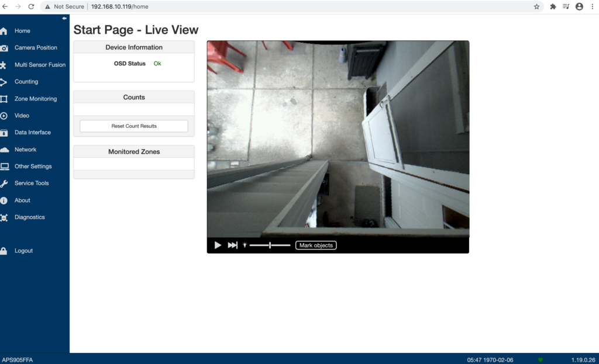
Task: Open Camera Position page
Action: (36, 48)
